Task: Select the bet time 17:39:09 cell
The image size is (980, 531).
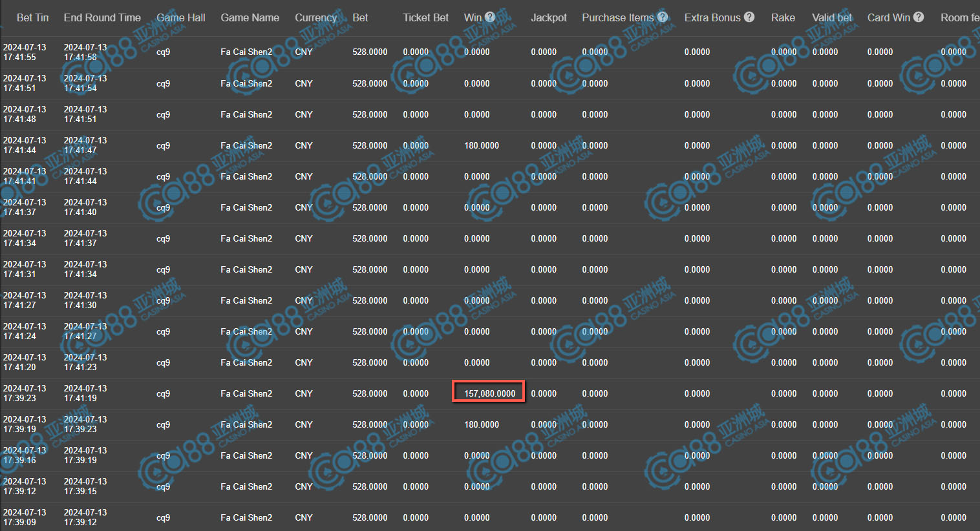Action: [x=25, y=517]
